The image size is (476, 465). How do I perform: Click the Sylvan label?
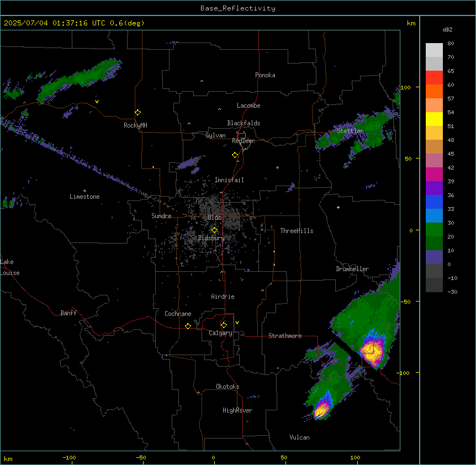point(215,135)
